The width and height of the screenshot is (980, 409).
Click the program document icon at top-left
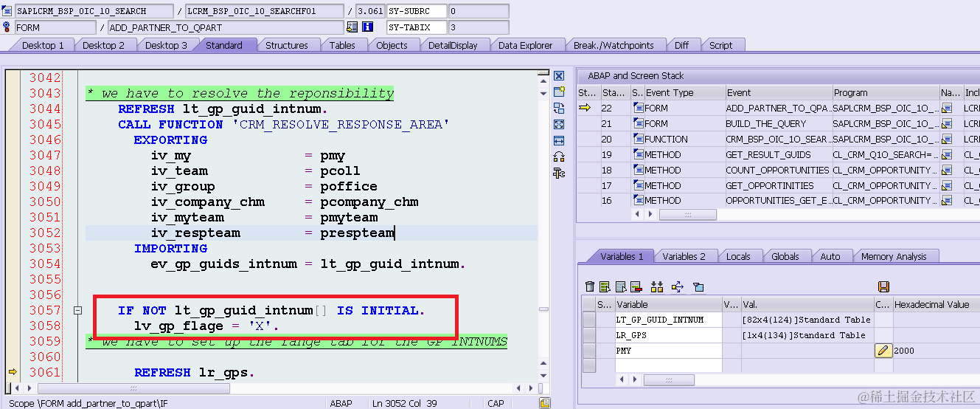tap(7, 11)
